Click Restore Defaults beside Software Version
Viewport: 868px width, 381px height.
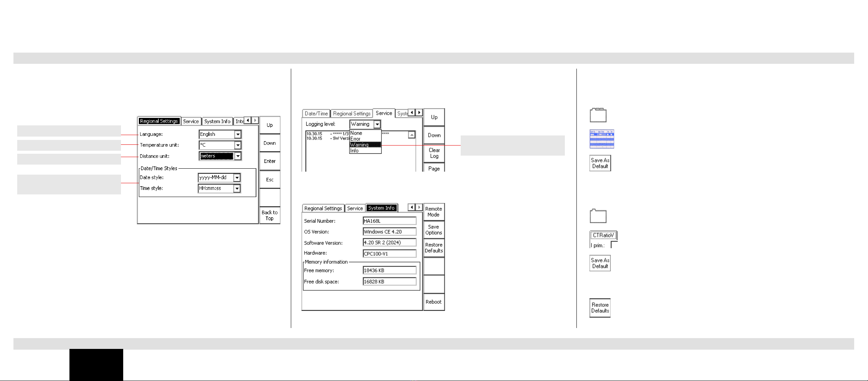click(x=434, y=248)
